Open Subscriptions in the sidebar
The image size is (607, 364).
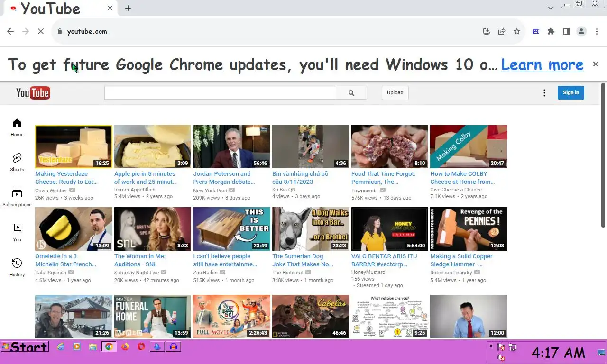[x=17, y=197]
